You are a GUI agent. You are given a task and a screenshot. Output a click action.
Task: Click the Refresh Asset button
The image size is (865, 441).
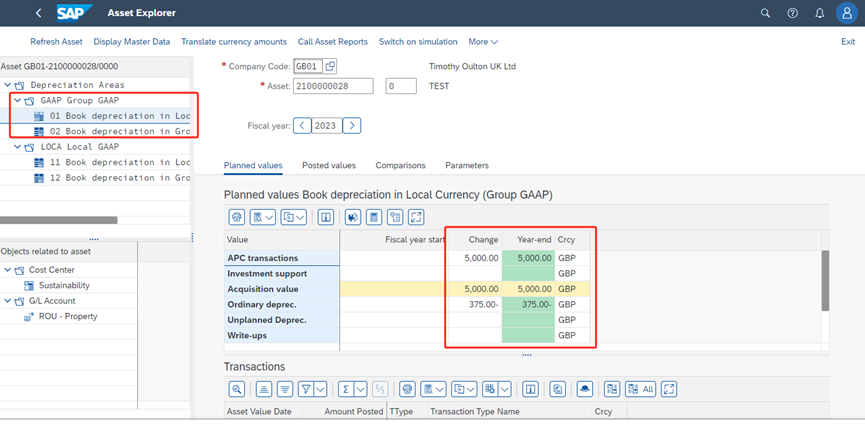(x=56, y=42)
